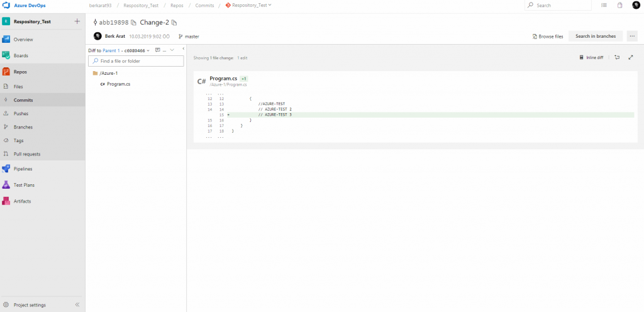Screen dimensions: 644x312
Task: Click the '+1' change badge
Action: 244,79
